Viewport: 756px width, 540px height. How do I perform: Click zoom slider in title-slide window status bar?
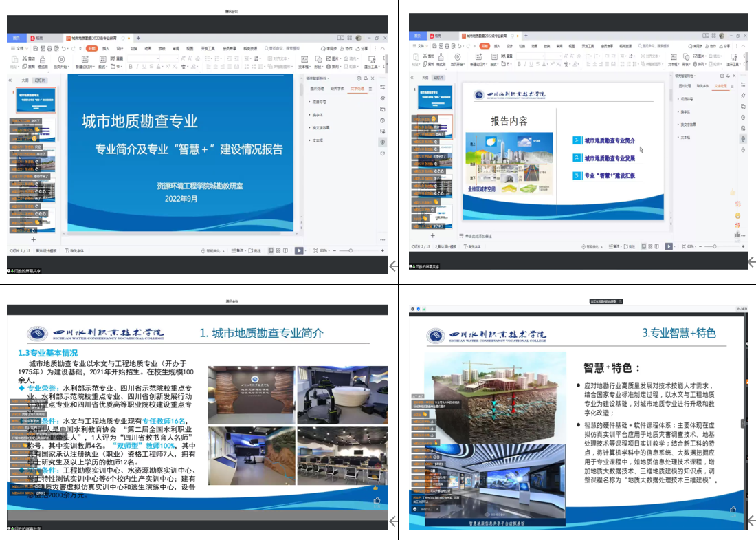coord(351,251)
